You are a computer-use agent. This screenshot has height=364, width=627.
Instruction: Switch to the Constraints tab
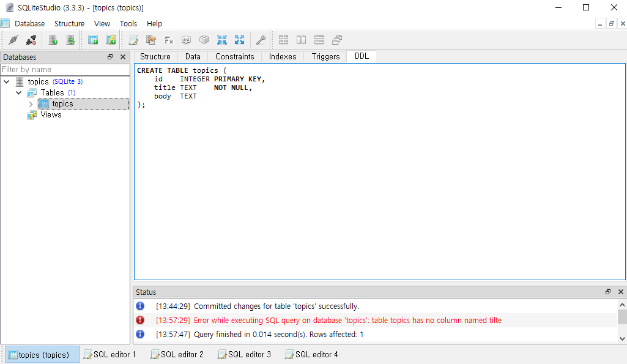click(x=235, y=57)
